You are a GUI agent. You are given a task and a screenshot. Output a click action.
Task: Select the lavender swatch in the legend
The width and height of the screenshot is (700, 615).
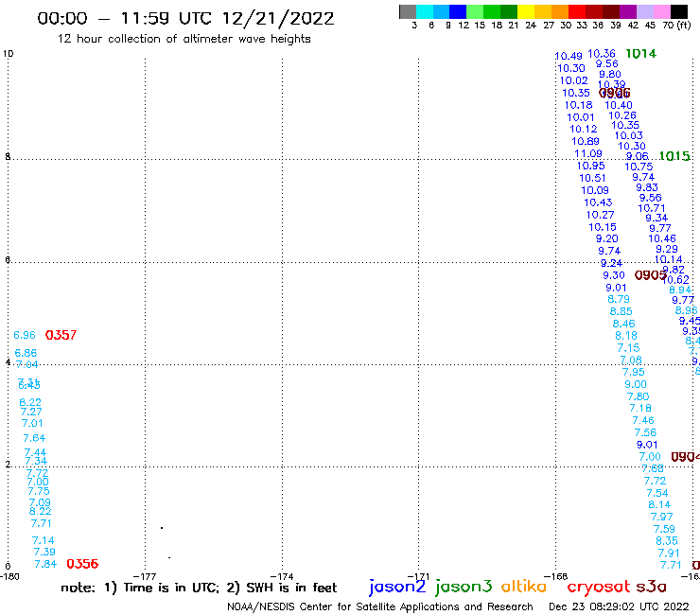click(x=644, y=11)
